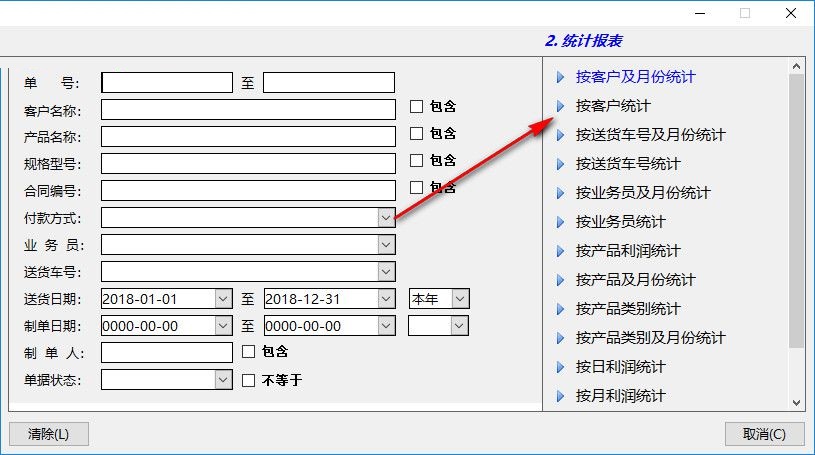This screenshot has height=455, width=815.
Task: Focus the 产品名称 text field
Action: point(248,137)
